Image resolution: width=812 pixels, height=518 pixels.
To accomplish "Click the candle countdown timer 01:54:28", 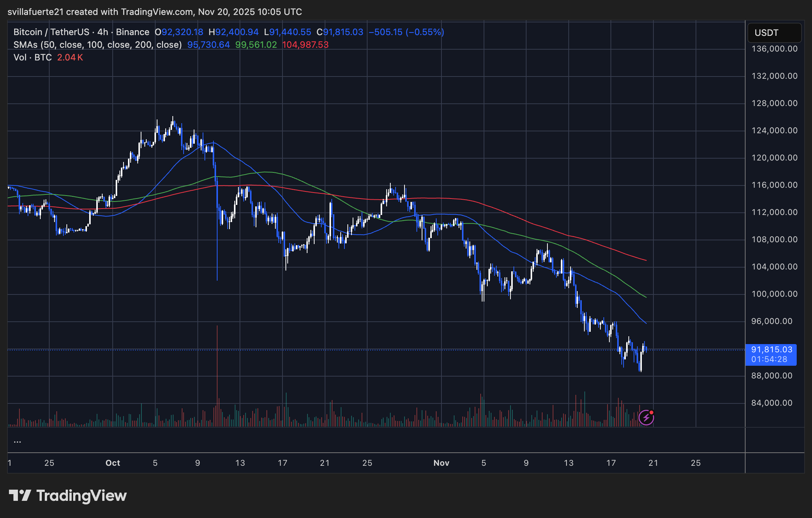I will tap(769, 359).
